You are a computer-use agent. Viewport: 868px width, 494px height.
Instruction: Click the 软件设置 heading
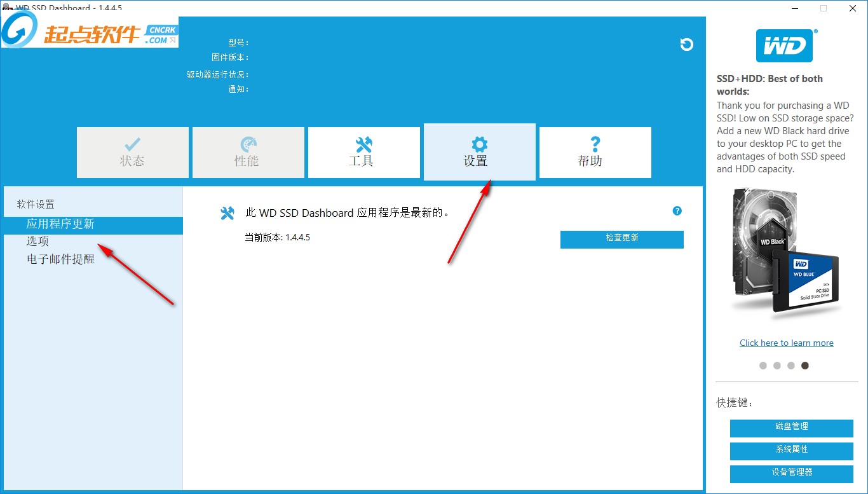(x=36, y=204)
